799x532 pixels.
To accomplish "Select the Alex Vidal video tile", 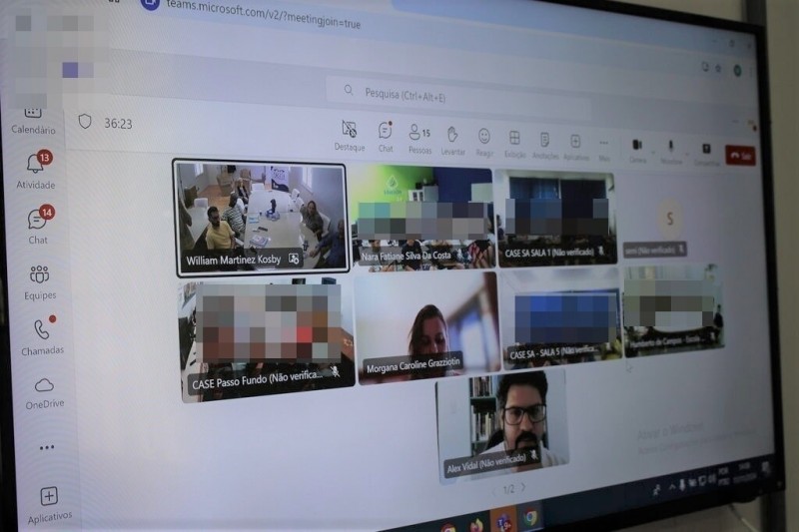I will (x=502, y=425).
